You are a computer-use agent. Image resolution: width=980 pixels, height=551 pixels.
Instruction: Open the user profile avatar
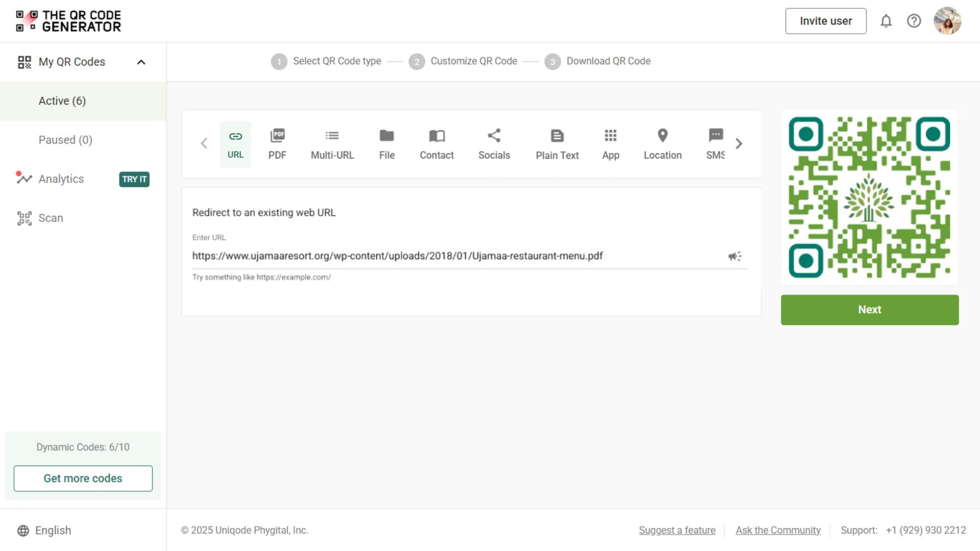pyautogui.click(x=947, y=21)
